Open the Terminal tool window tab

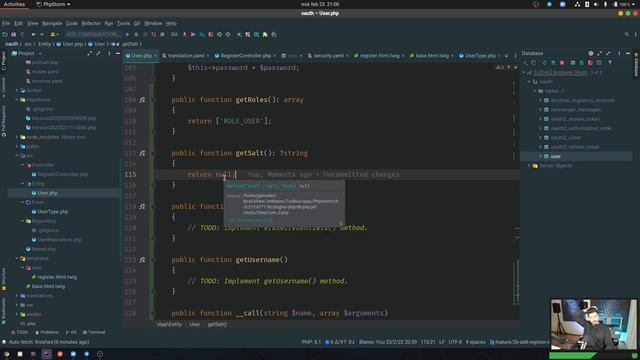click(x=94, y=332)
